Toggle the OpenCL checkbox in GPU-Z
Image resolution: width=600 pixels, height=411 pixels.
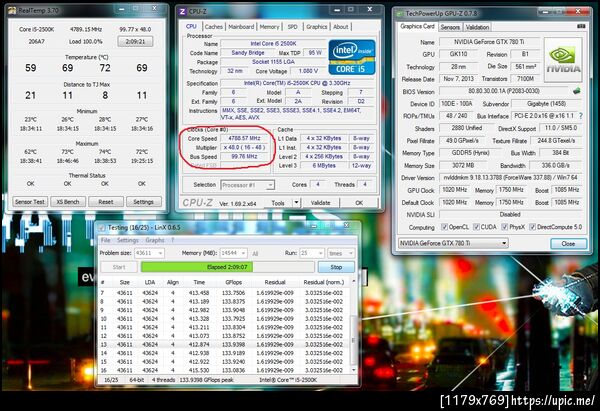(x=444, y=227)
